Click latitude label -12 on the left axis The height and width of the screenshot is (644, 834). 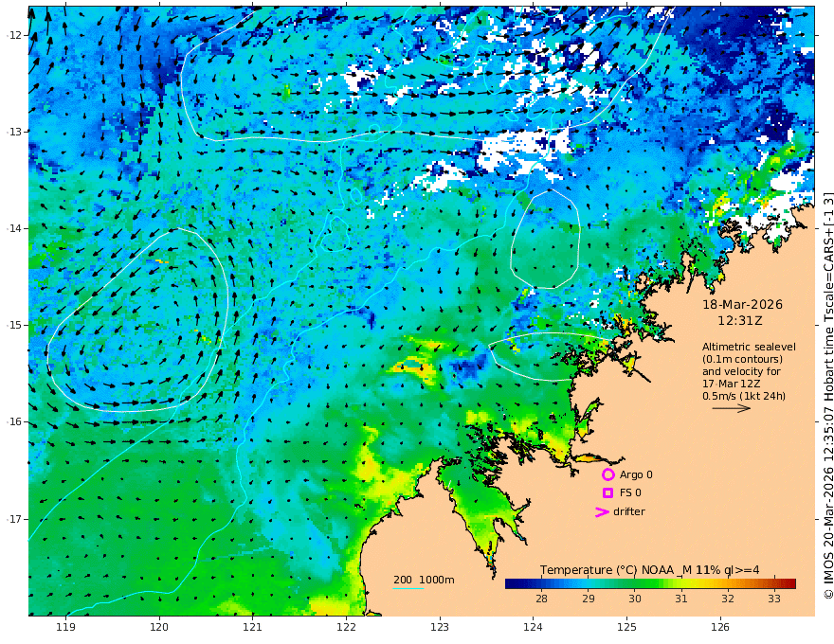point(14,35)
